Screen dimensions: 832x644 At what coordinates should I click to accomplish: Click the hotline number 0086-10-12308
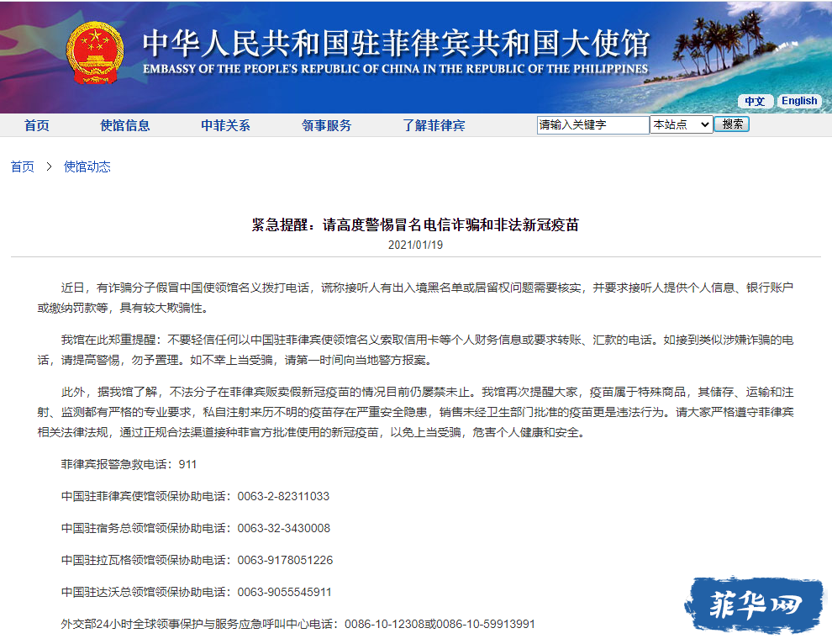385,624
